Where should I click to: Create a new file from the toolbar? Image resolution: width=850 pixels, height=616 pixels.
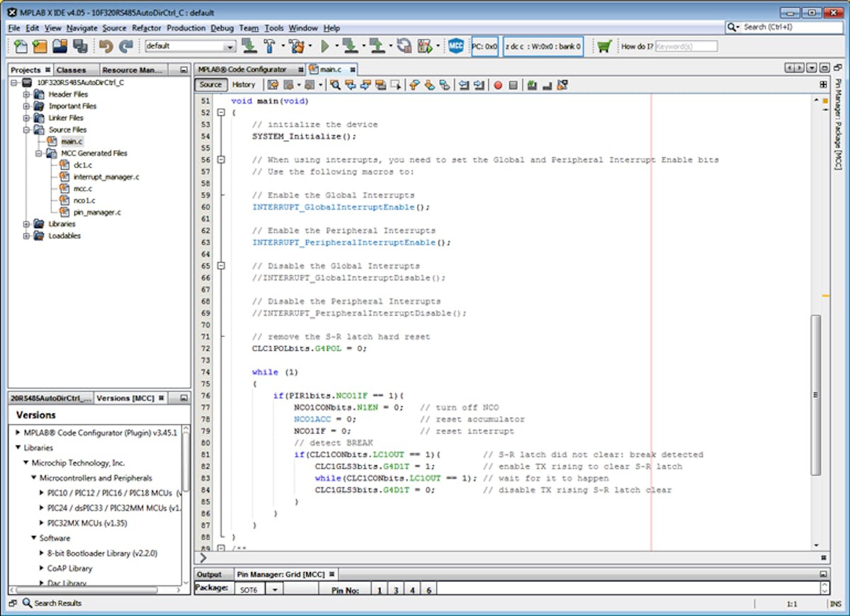[x=20, y=45]
